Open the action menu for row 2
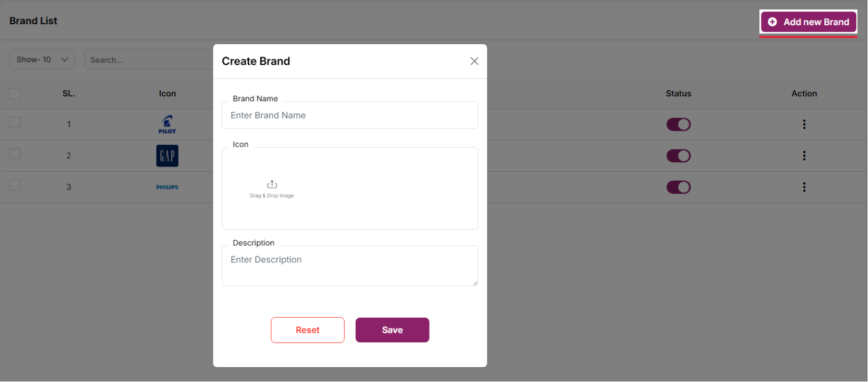This screenshot has height=382, width=868. 804,155
